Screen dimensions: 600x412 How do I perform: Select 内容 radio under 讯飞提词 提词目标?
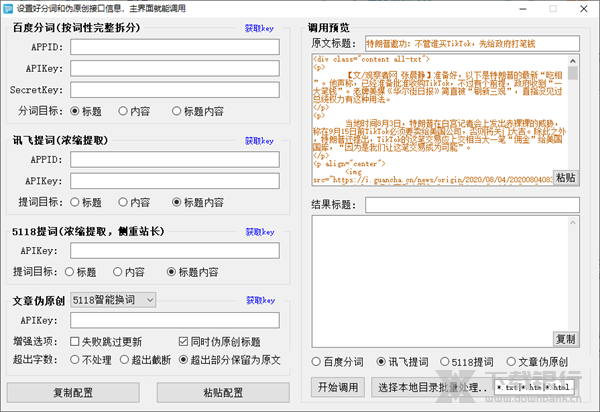[x=134, y=202]
